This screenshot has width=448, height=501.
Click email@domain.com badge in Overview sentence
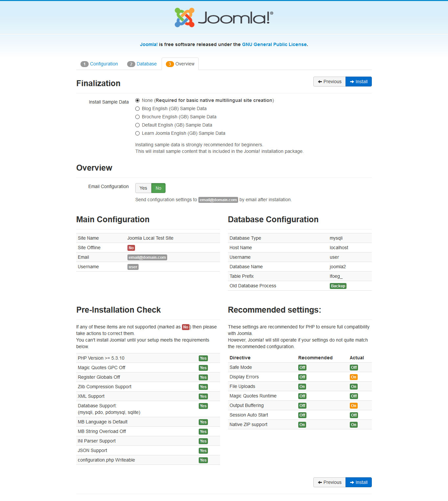pyautogui.click(x=218, y=200)
